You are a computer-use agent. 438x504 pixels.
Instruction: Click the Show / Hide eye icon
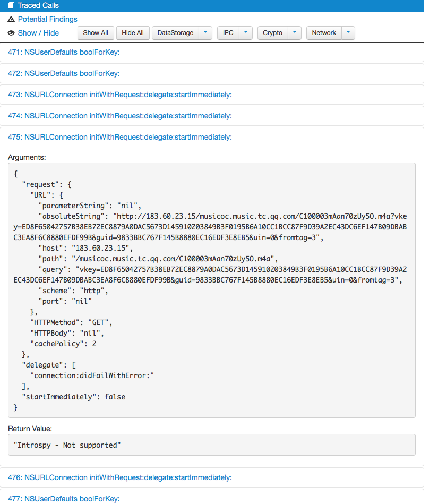(x=11, y=33)
